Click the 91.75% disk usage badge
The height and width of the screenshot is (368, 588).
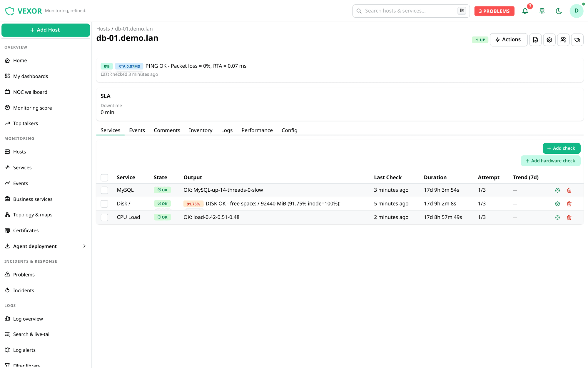pos(193,204)
